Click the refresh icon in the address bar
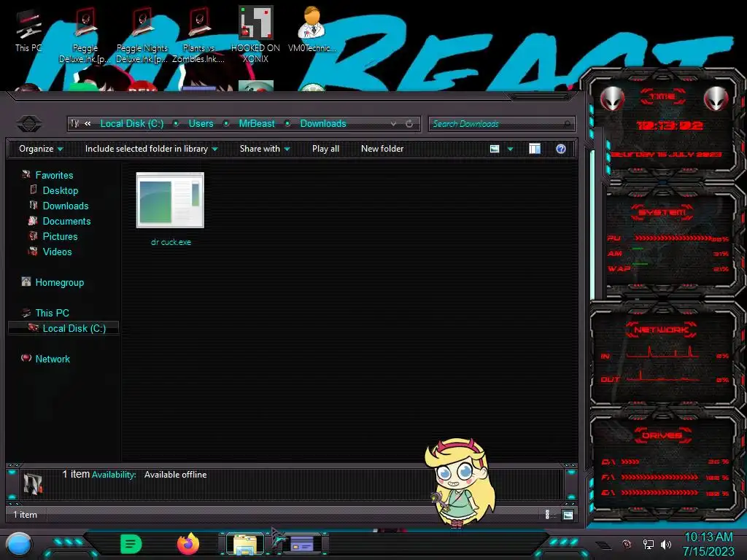747x560 pixels. pos(409,124)
